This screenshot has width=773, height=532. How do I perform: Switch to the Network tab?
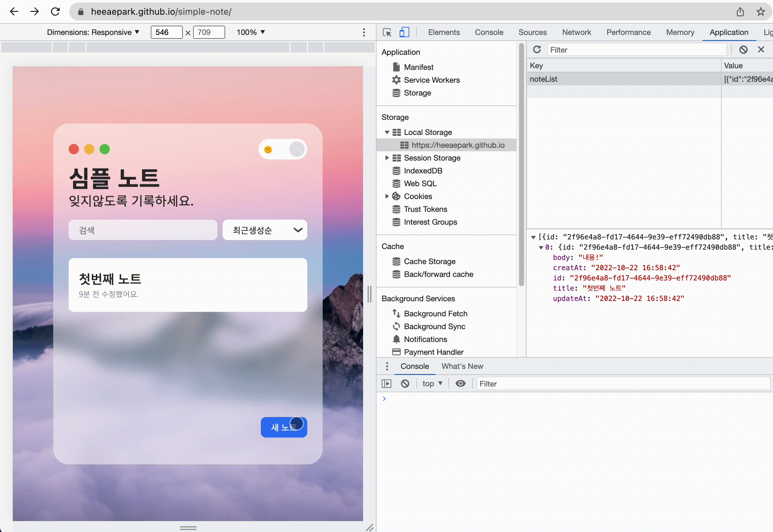576,32
